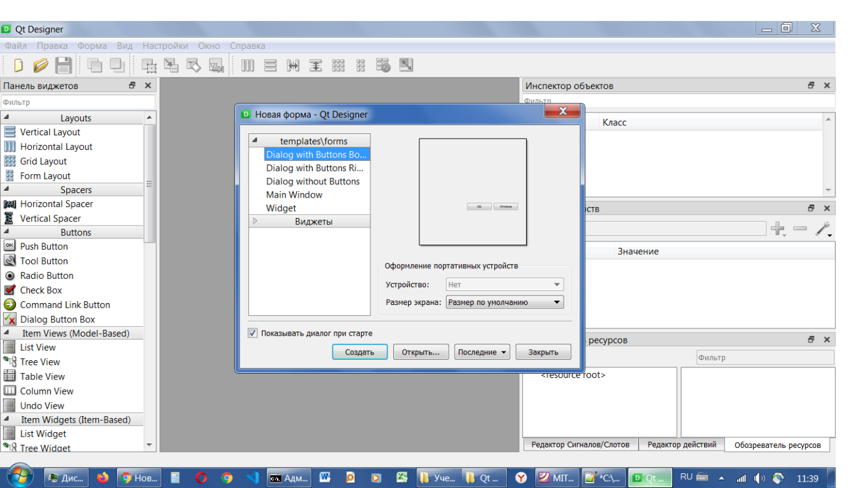Collapse the Item Widgets (Item-Based) category

(x=6, y=419)
